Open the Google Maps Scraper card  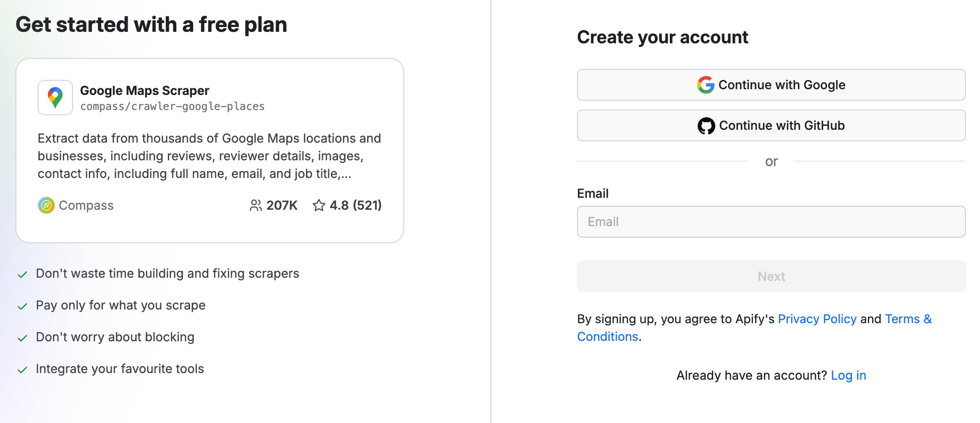[x=211, y=150]
